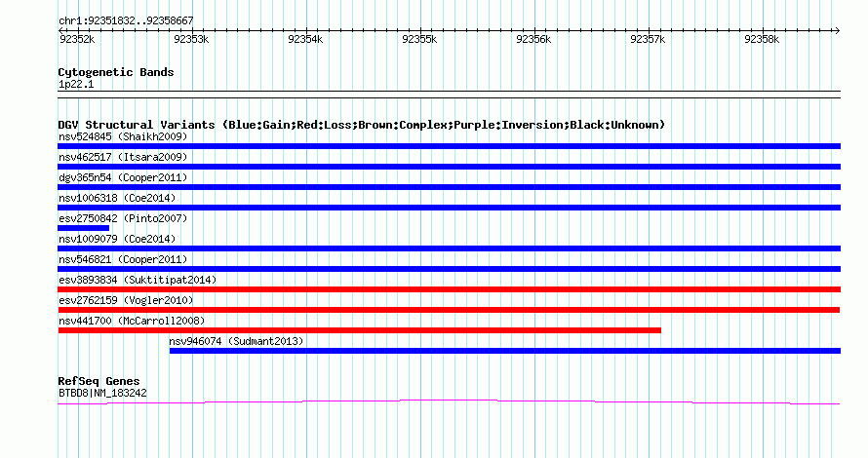Click the 92354k ruler mark

305,39
